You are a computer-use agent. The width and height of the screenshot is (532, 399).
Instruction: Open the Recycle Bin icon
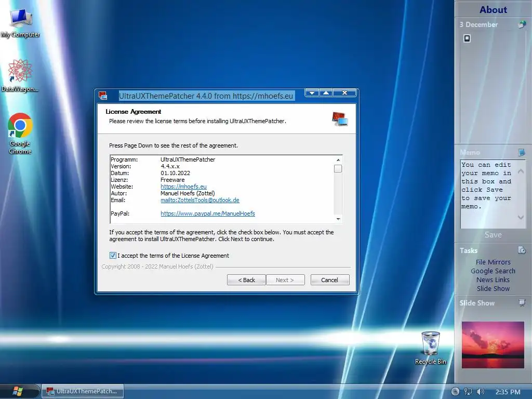[431, 348]
